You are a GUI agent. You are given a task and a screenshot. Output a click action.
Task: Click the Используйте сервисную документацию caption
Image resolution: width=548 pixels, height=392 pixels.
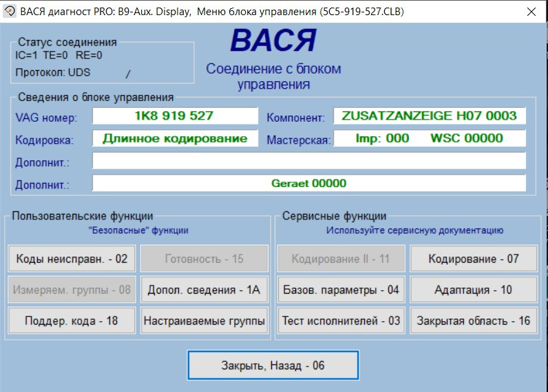coord(414,230)
